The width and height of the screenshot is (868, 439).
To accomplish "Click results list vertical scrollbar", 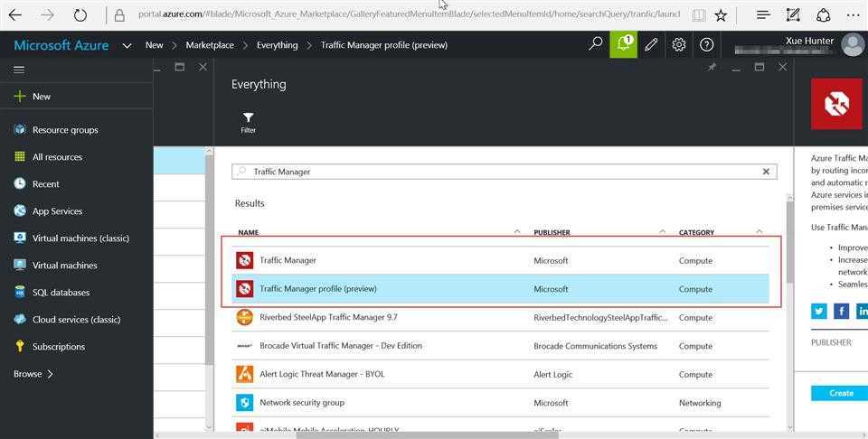I will click(x=789, y=243).
